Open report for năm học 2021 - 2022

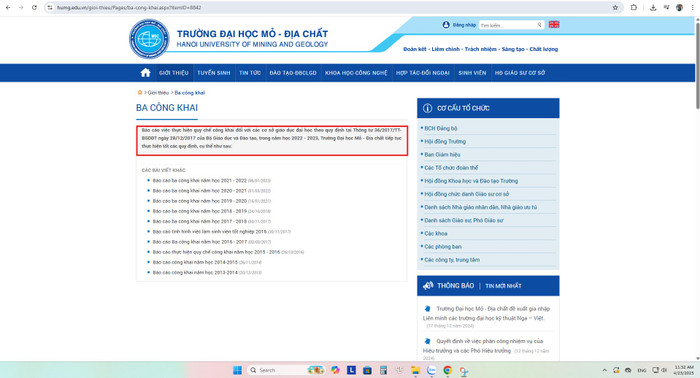(200, 180)
